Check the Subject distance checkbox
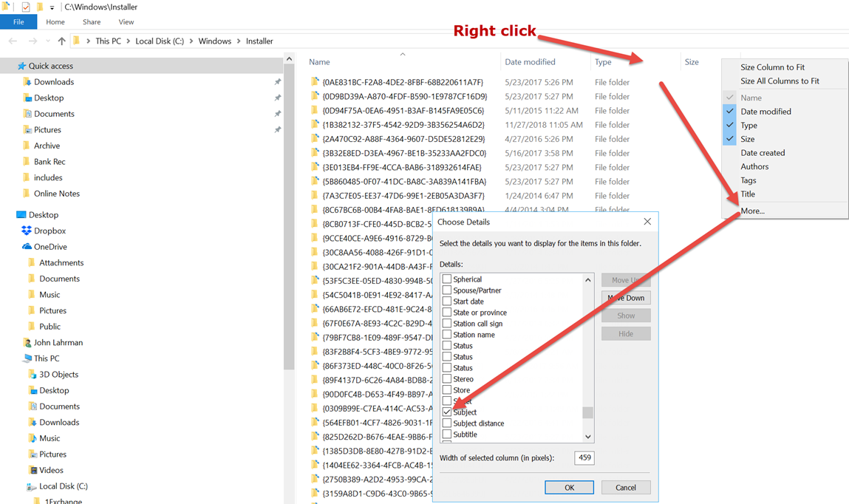This screenshot has width=849, height=504. 447,423
